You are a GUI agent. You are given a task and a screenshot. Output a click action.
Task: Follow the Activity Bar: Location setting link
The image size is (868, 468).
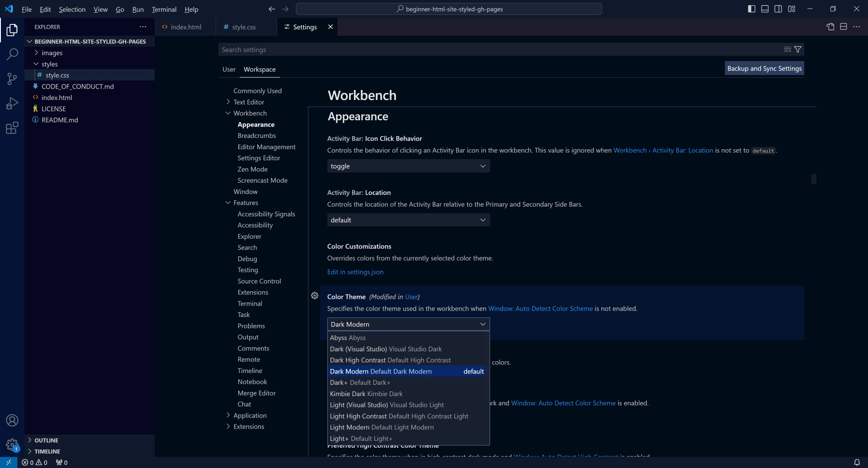(663, 150)
